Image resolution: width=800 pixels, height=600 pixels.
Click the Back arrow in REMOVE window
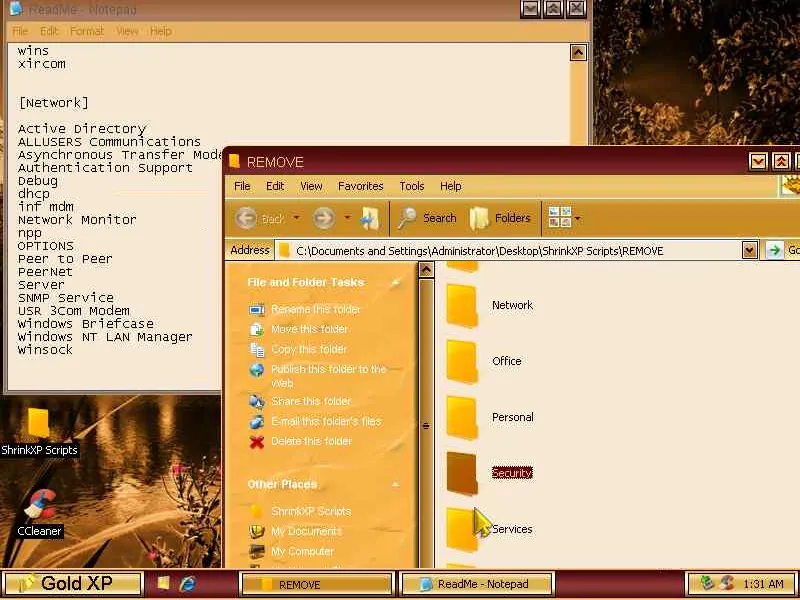tap(246, 218)
